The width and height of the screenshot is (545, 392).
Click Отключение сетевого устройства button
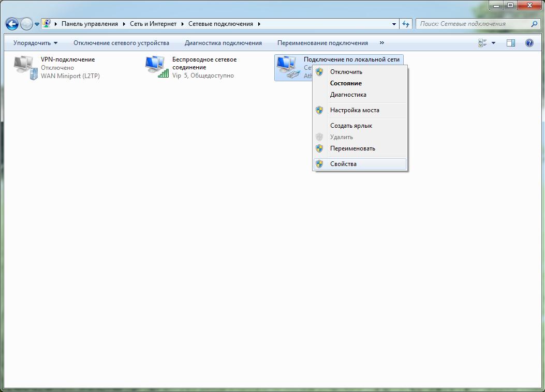point(121,43)
